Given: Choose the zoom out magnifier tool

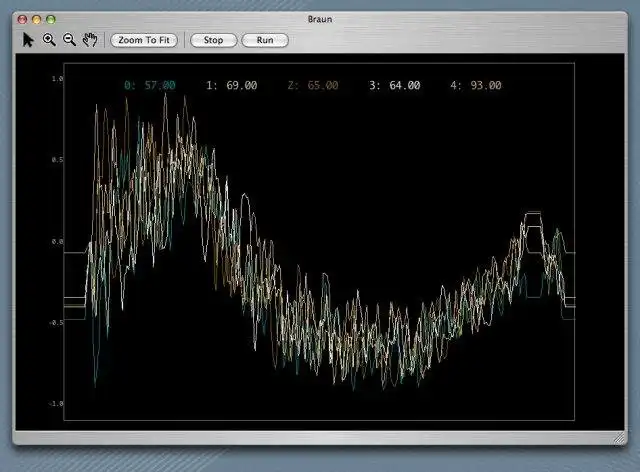Looking at the screenshot, I should [69, 40].
